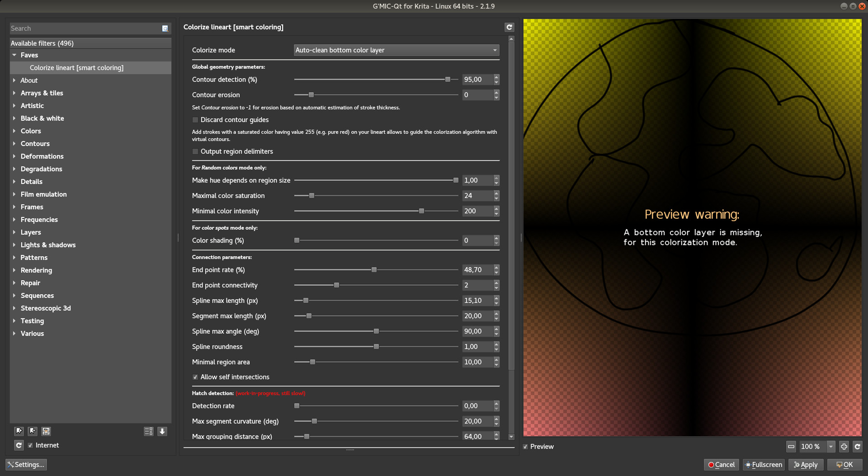Open the Settings dialog
868x476 pixels.
[26, 464]
